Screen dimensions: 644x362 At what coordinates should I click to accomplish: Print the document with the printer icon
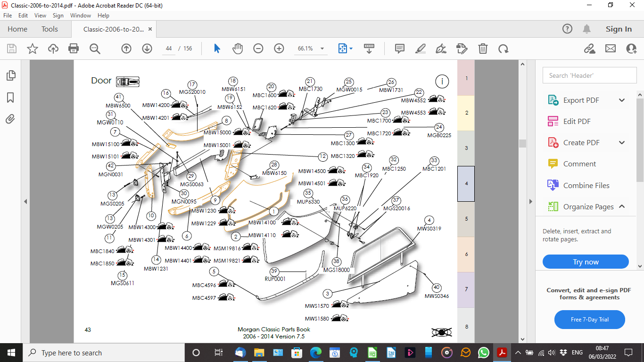click(x=74, y=49)
